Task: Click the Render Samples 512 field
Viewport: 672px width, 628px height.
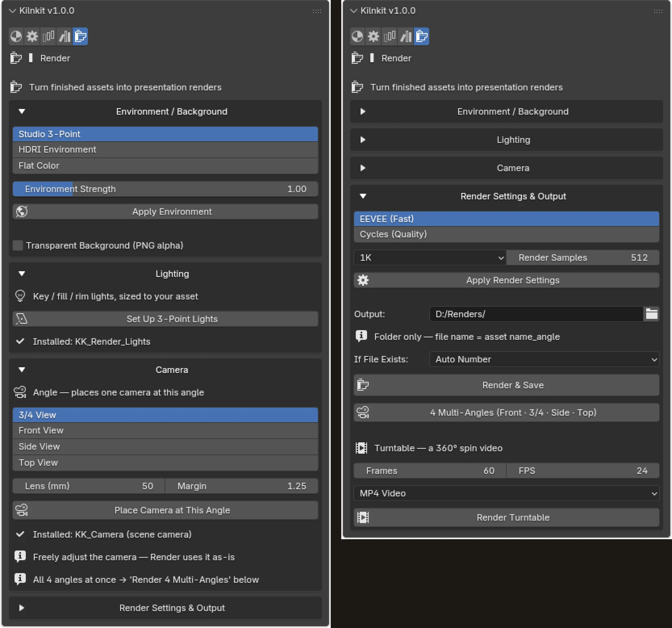Action: [583, 257]
